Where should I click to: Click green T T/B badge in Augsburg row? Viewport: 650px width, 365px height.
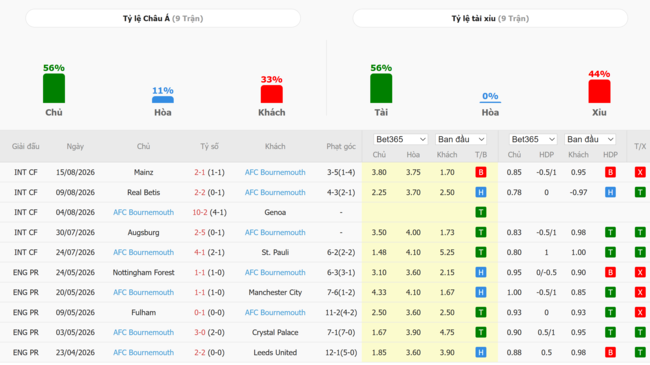pyautogui.click(x=480, y=232)
